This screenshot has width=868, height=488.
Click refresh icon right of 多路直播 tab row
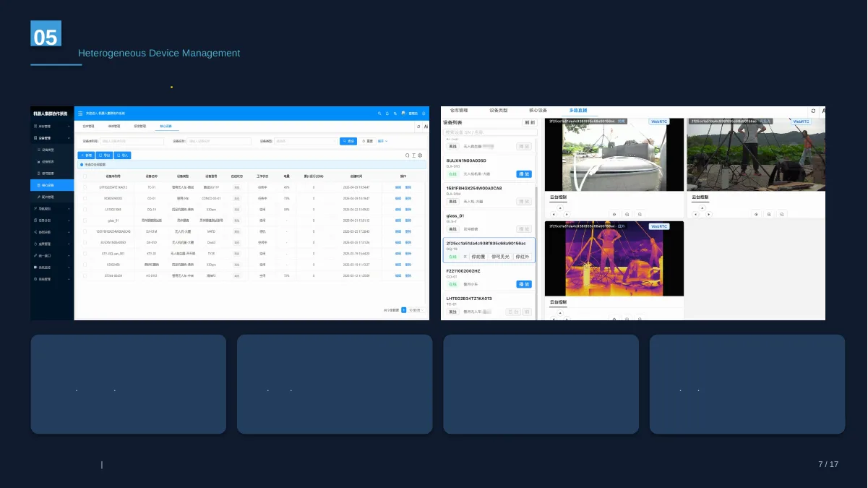pyautogui.click(x=813, y=111)
